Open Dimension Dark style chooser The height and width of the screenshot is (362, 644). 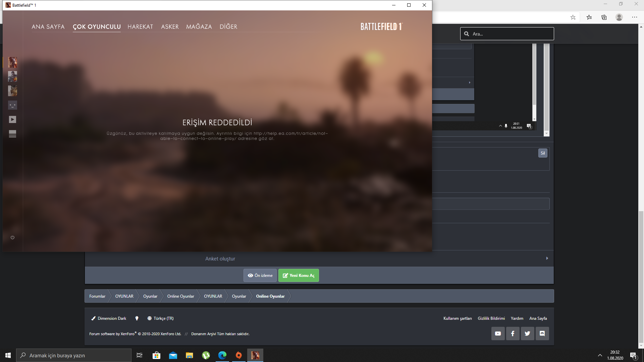coord(109,318)
